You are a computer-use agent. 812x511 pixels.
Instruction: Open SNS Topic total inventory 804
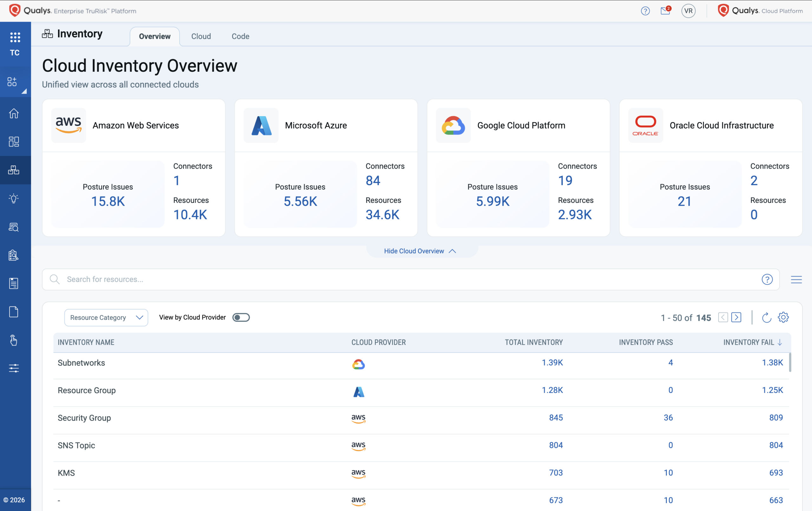click(x=556, y=445)
